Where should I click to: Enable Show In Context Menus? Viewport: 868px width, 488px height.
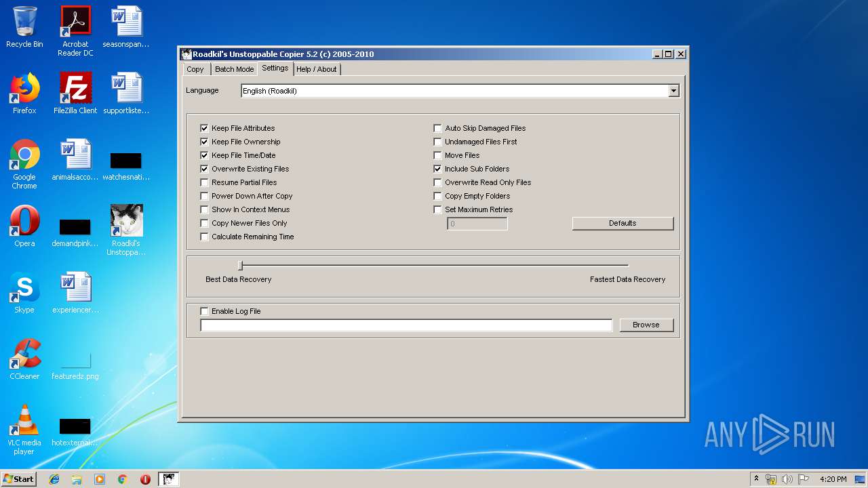pyautogui.click(x=204, y=209)
